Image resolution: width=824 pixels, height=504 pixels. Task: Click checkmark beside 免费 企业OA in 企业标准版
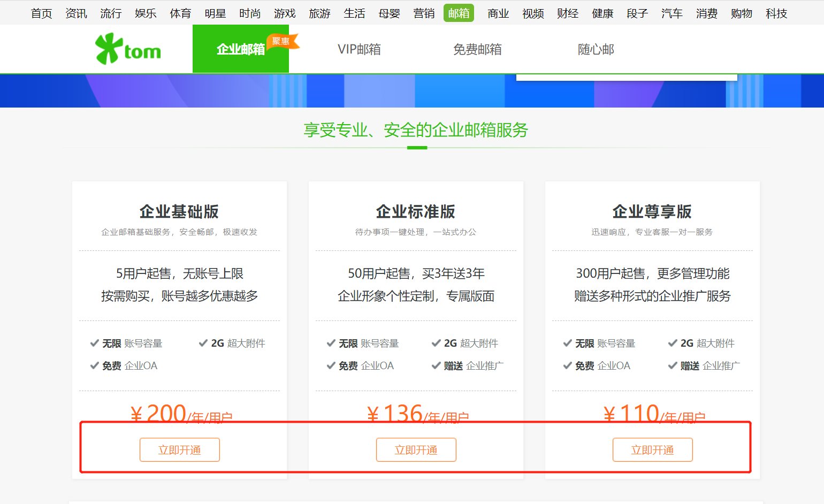tap(331, 365)
